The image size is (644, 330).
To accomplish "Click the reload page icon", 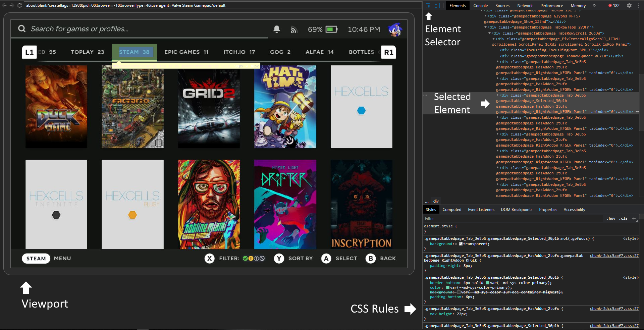I will (19, 5).
